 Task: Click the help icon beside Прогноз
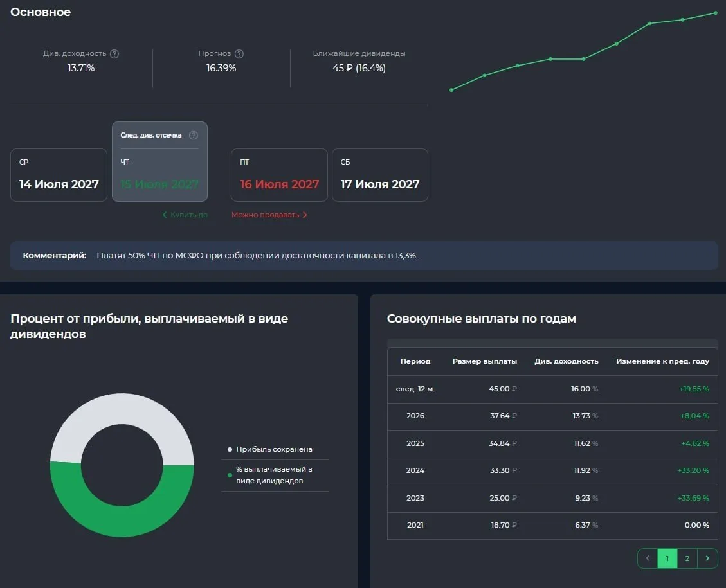coord(239,54)
